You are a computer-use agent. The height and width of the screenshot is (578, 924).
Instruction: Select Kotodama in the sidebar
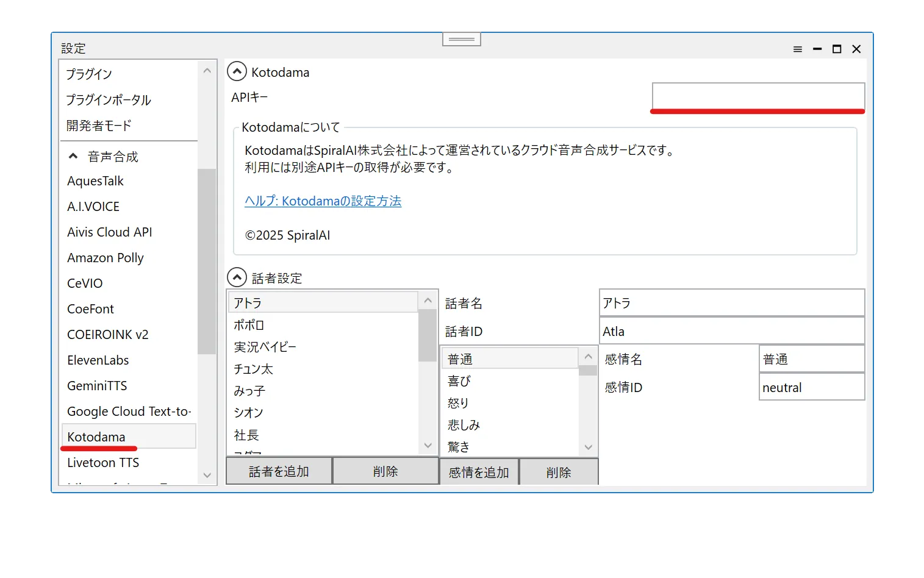pos(129,437)
